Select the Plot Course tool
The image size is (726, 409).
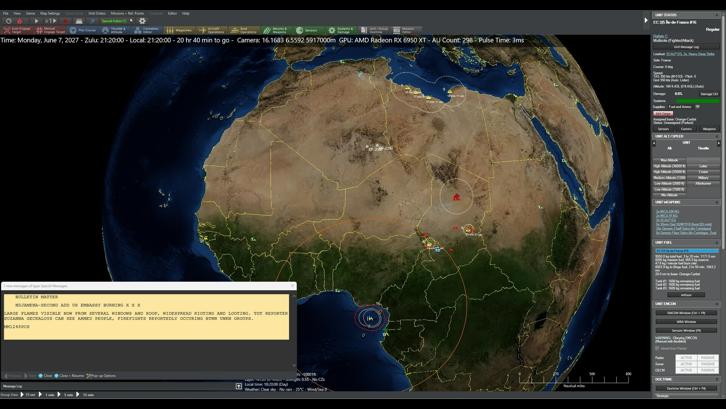coord(83,30)
